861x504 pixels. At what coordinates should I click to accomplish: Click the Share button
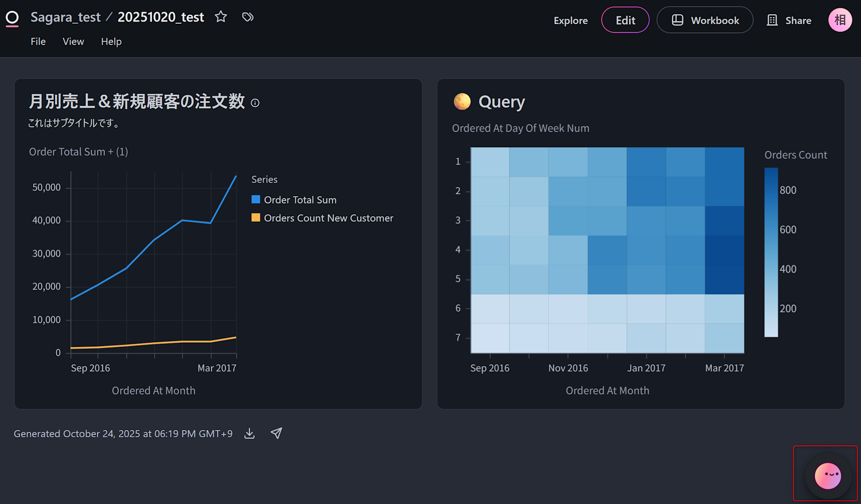[x=790, y=20]
